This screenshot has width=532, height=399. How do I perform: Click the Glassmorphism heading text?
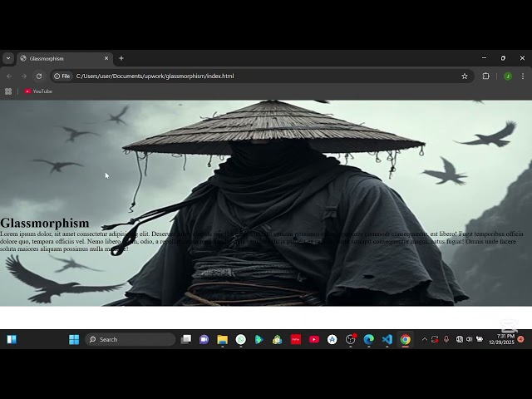[45, 223]
